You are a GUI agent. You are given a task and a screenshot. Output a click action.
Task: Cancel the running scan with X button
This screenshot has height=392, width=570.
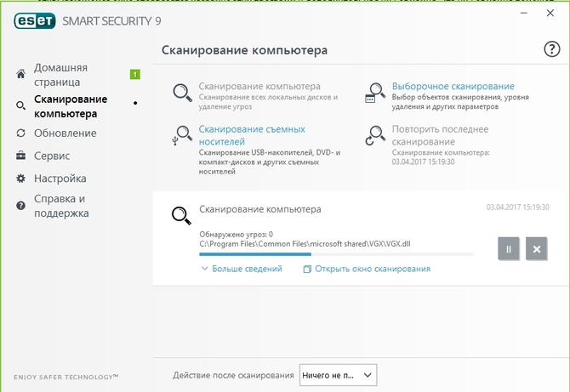(x=535, y=248)
